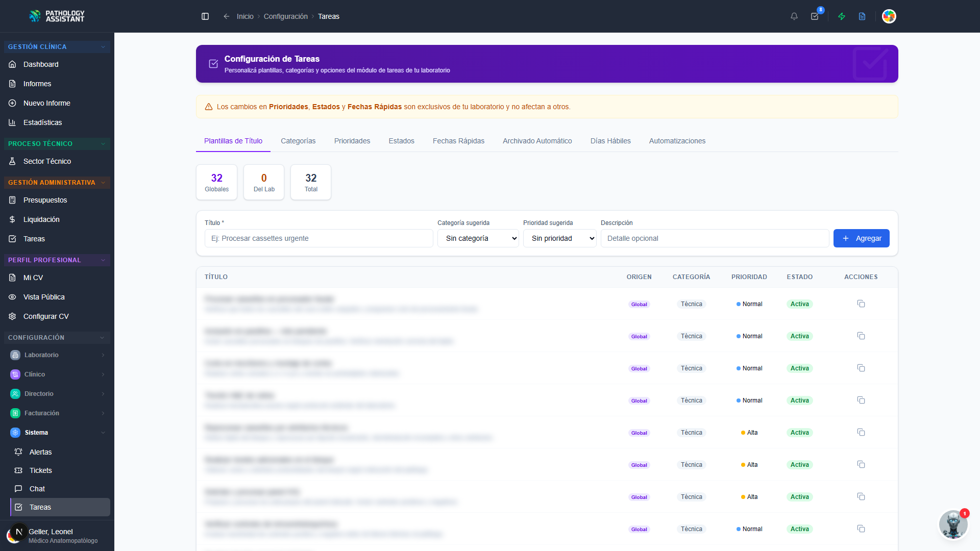Switch to the Categorías tab

point(298,141)
